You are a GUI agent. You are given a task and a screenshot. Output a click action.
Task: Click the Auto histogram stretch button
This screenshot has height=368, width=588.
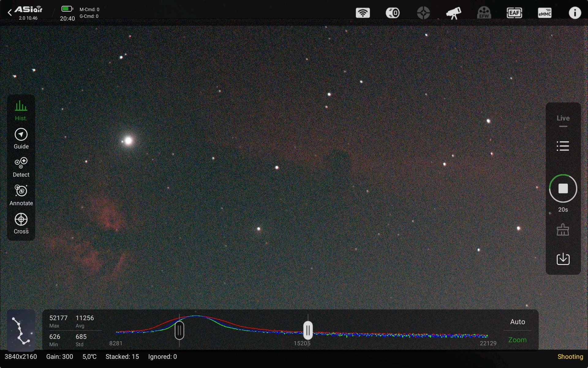pos(518,322)
